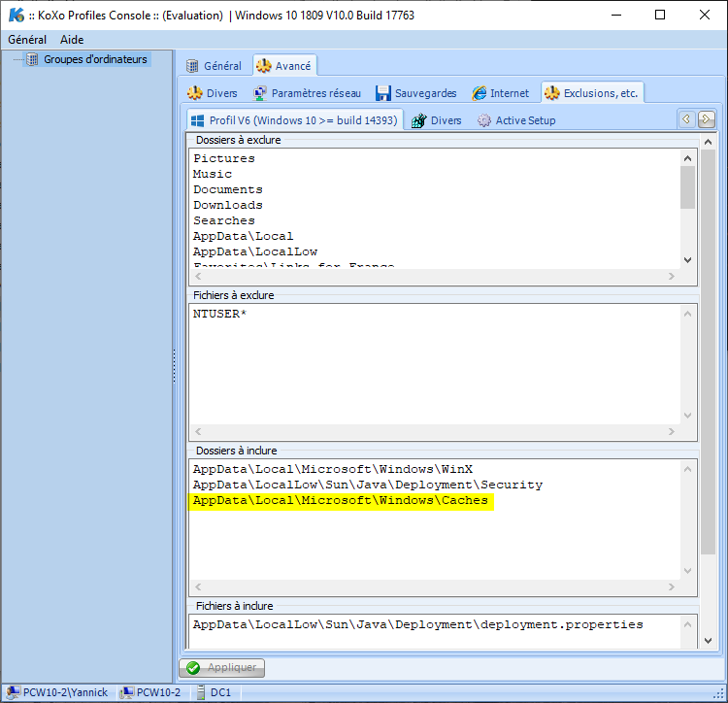
Task: Click scroll-down arrow of Dossiers à exclure
Action: pyautogui.click(x=687, y=260)
